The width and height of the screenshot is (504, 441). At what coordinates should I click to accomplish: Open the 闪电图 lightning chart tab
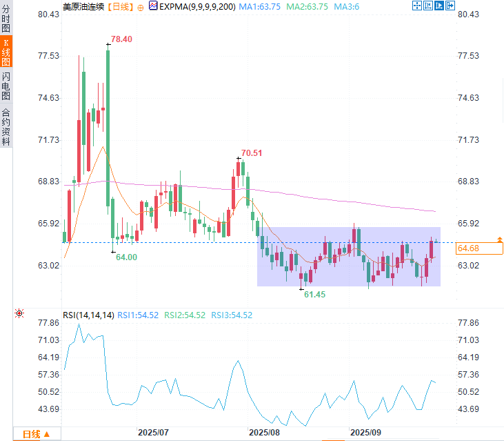[x=6, y=86]
